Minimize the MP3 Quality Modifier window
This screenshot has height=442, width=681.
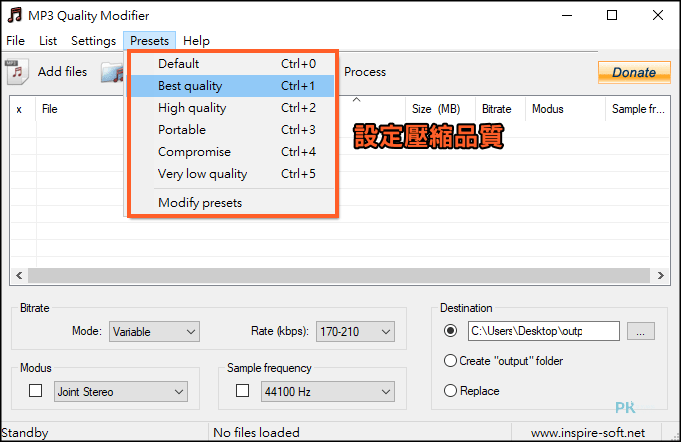click(x=567, y=16)
